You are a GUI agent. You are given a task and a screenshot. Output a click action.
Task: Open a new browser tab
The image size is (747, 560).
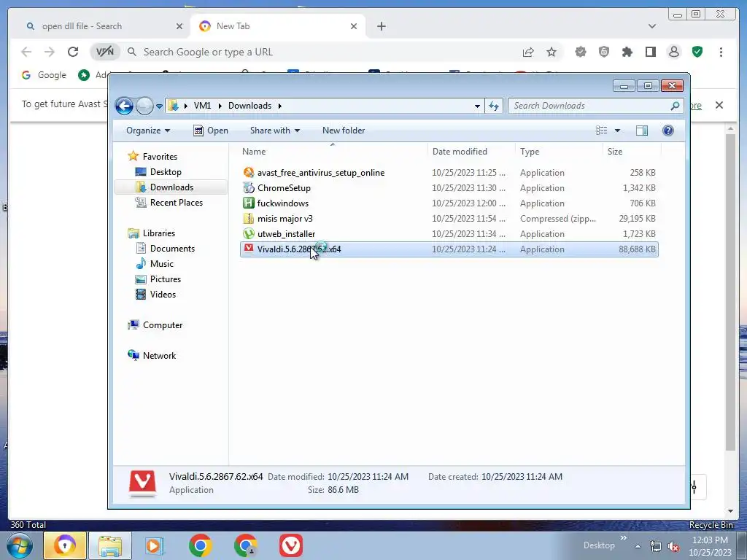381,26
